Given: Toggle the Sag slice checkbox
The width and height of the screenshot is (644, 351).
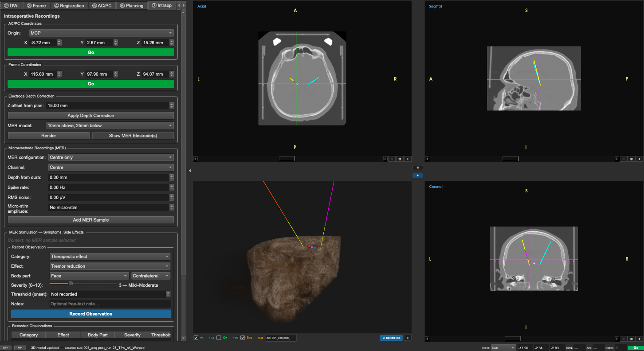Looking at the screenshot, I should (242, 338).
